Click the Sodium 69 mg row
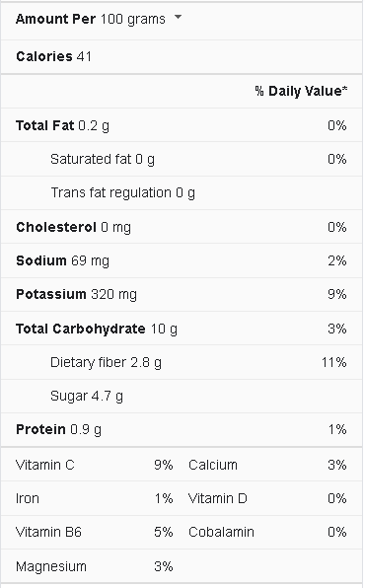Image resolution: width=365 pixels, height=588 pixels. (x=182, y=260)
